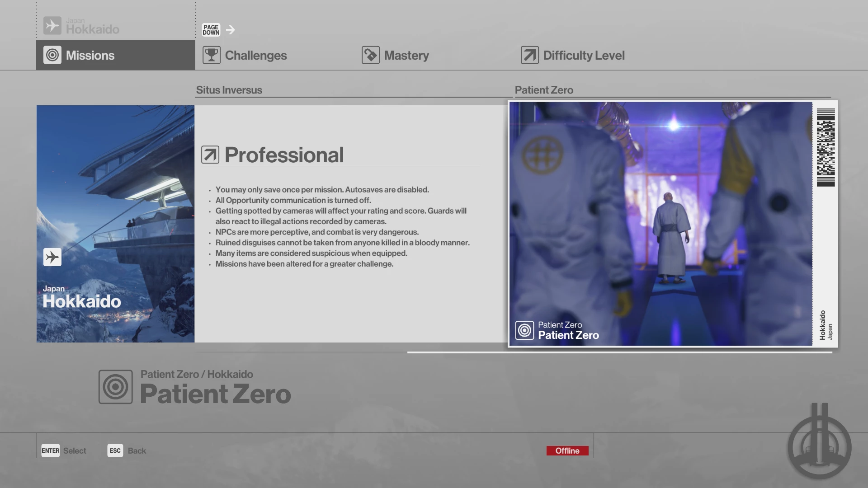
Task: Click the 'Missions have been altered' line
Action: coord(304,264)
